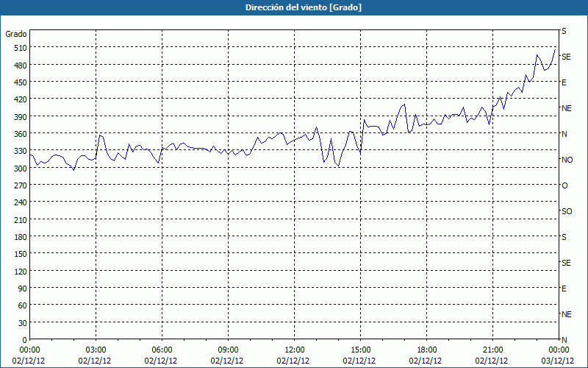Click the 300 value on the y-axis
This screenshot has height=368, width=588.
point(21,169)
